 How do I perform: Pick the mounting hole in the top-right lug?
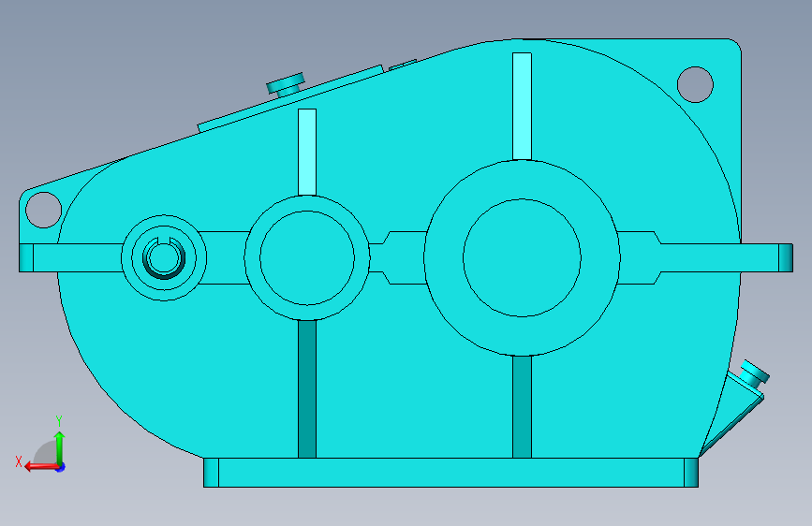click(695, 84)
